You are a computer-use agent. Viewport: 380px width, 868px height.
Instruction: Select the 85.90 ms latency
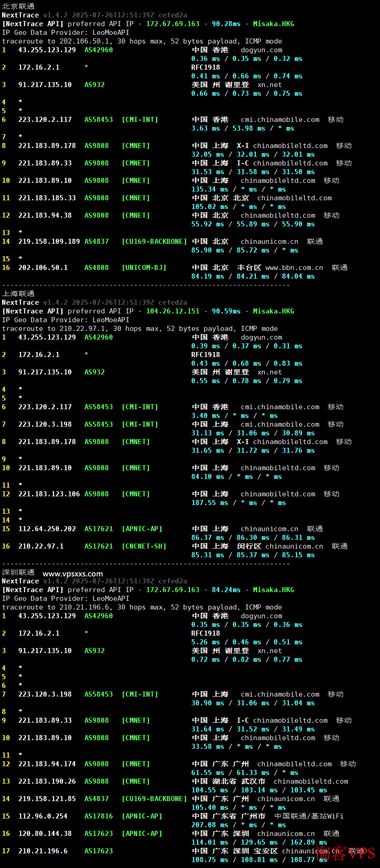208,250
